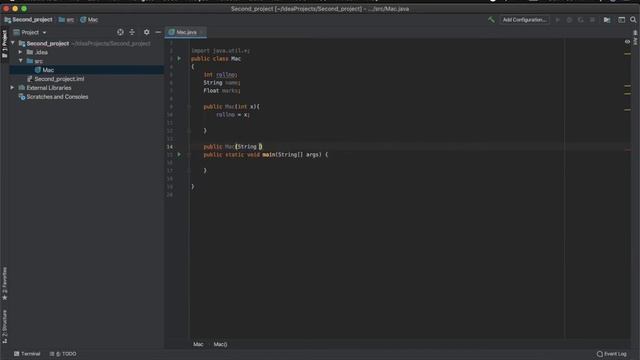
Task: Expand the .idea folder
Action: tap(20, 52)
